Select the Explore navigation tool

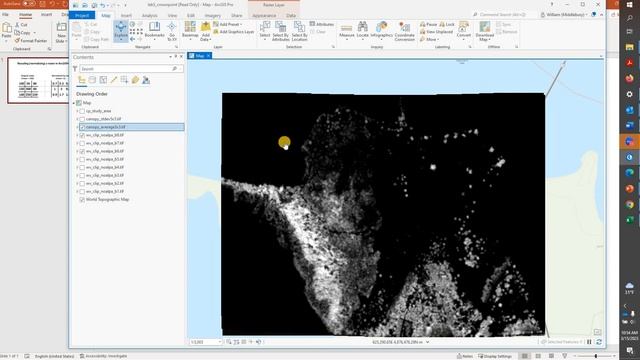(121, 31)
